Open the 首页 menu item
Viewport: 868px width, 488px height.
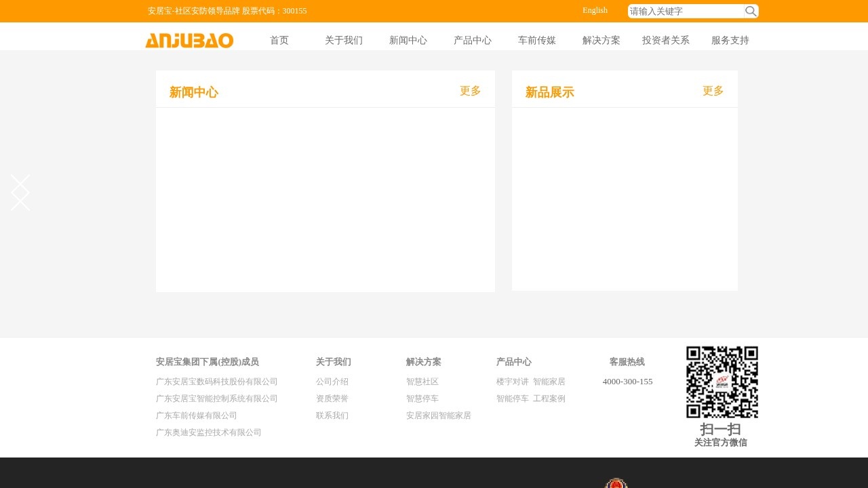click(279, 40)
